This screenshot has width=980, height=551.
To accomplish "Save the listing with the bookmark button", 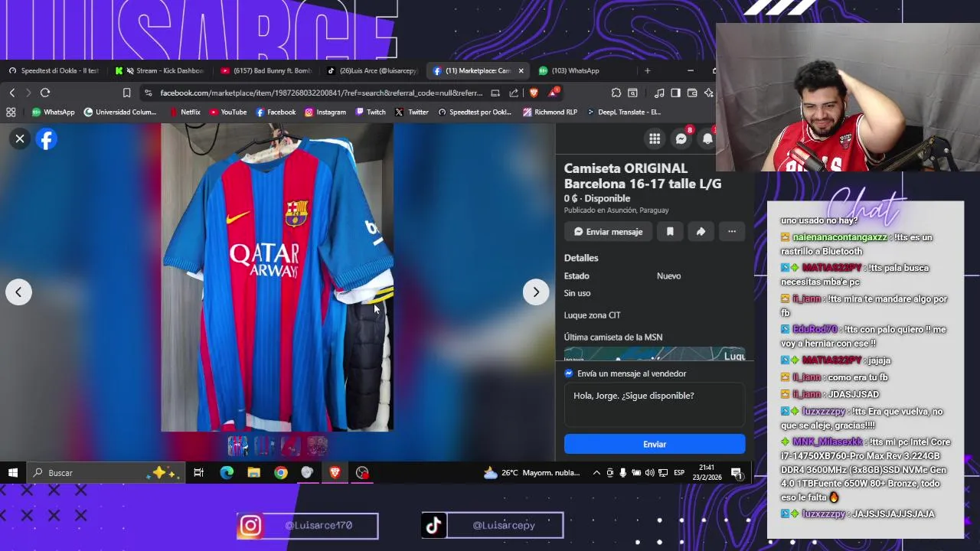I will click(x=670, y=231).
